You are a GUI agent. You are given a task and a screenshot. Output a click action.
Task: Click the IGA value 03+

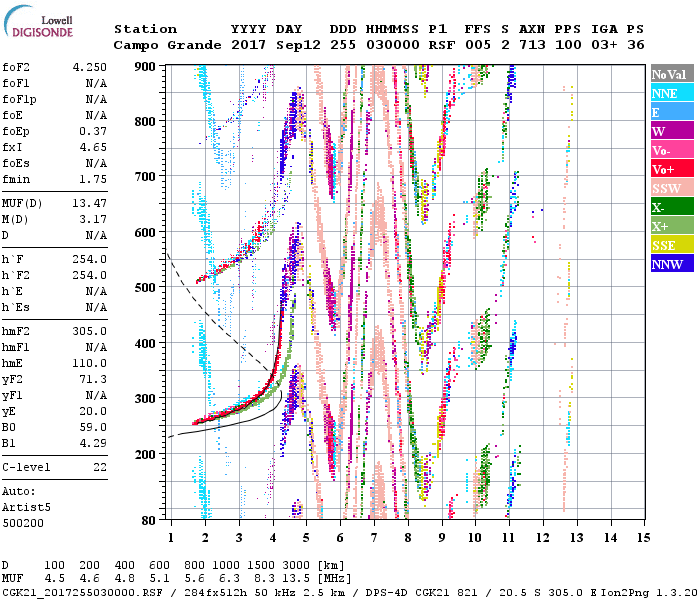(604, 45)
